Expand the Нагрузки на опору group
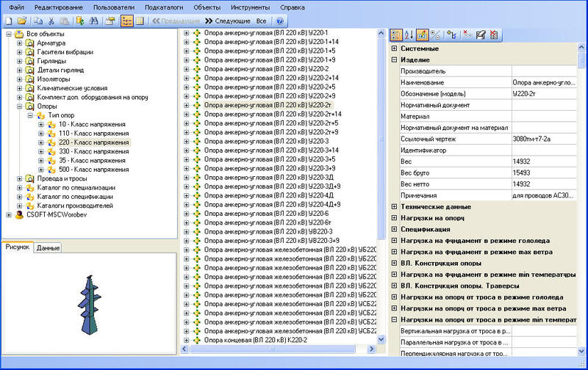588x370 pixels. coord(394,217)
